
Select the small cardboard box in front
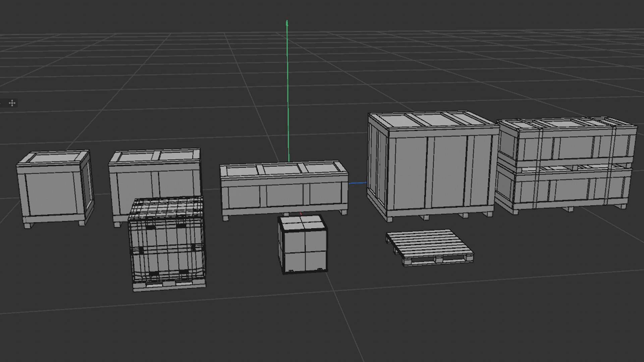click(x=303, y=244)
